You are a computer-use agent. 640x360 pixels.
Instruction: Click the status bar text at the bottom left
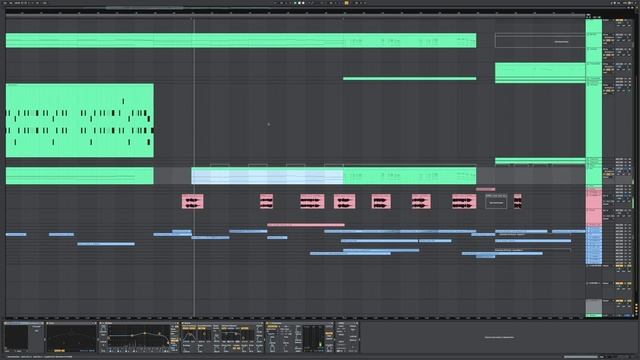[x=40, y=357]
